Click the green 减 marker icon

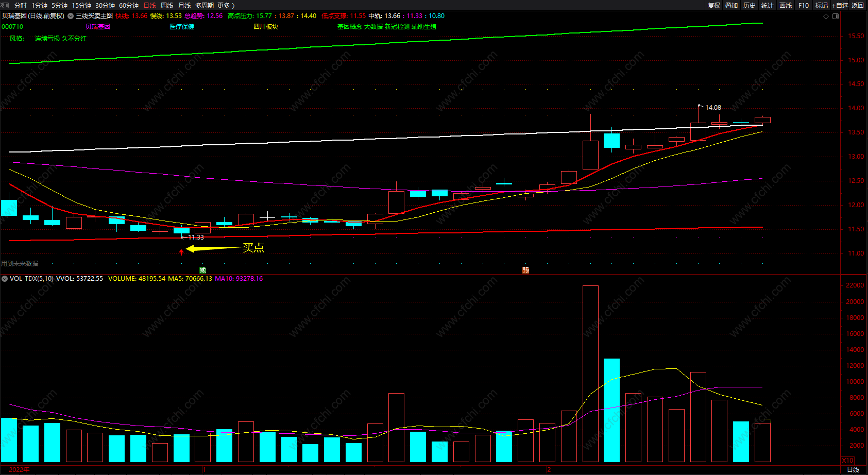point(202,270)
